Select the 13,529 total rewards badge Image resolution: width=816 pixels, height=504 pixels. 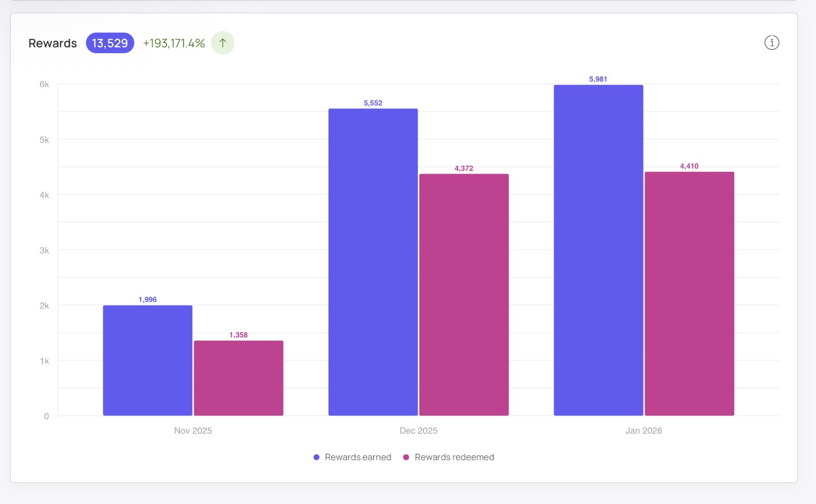(x=110, y=43)
